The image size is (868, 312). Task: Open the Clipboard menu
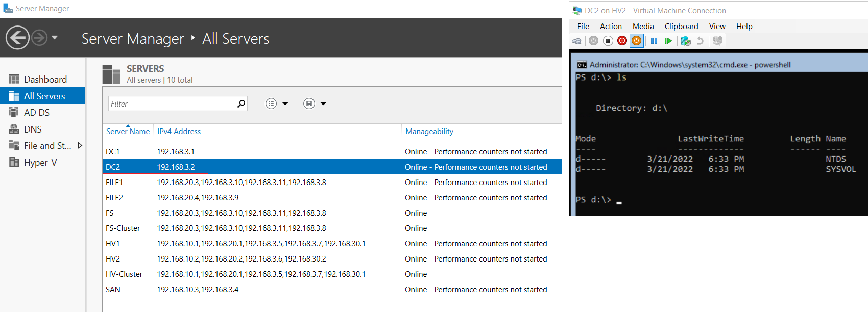coord(681,27)
